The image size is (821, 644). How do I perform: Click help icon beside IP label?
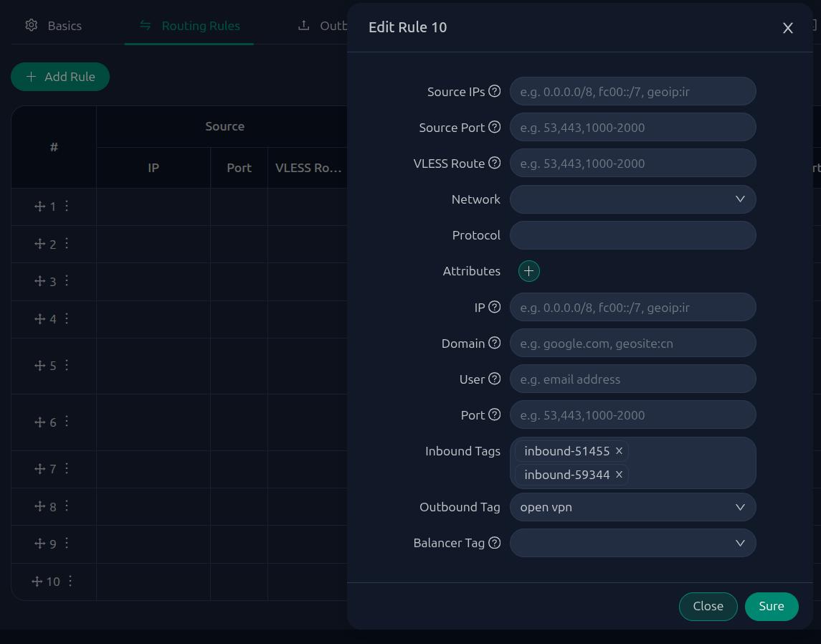pos(494,307)
